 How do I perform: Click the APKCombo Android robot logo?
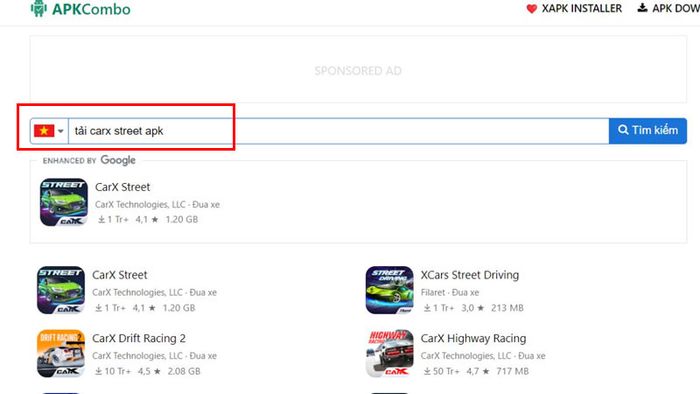click(x=38, y=8)
